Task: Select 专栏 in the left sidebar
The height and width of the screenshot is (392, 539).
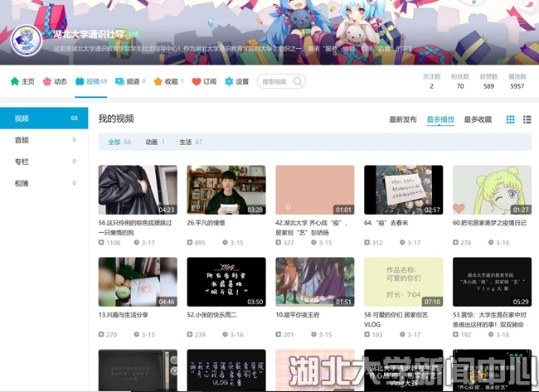Action: 22,162
